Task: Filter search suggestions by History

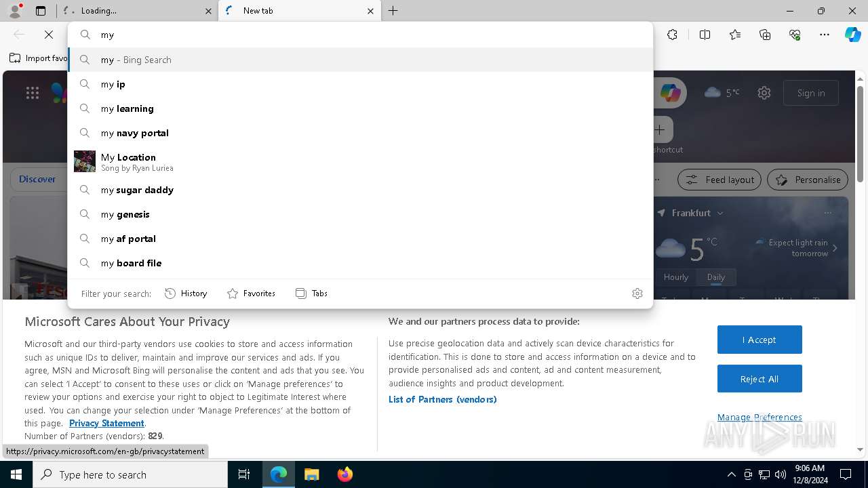Action: coord(186,293)
